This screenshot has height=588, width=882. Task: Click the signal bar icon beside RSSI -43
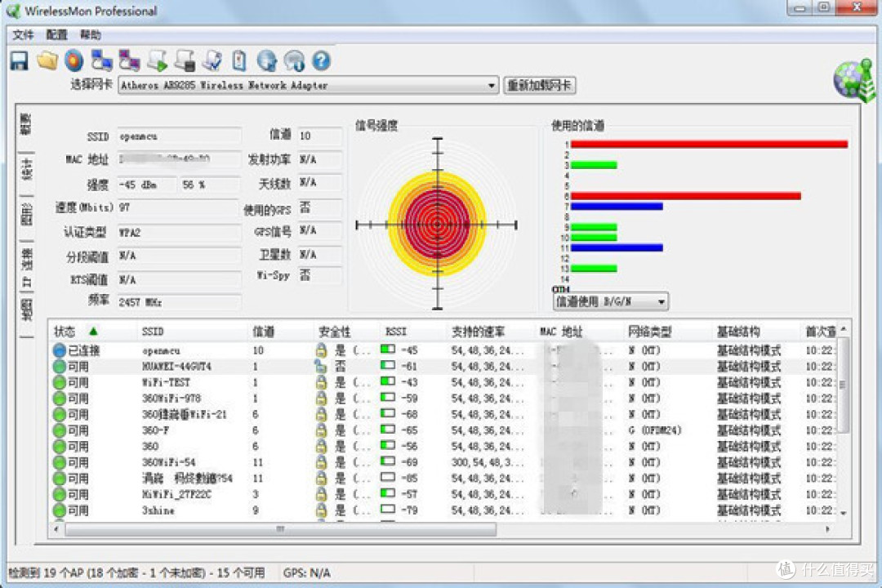(388, 381)
